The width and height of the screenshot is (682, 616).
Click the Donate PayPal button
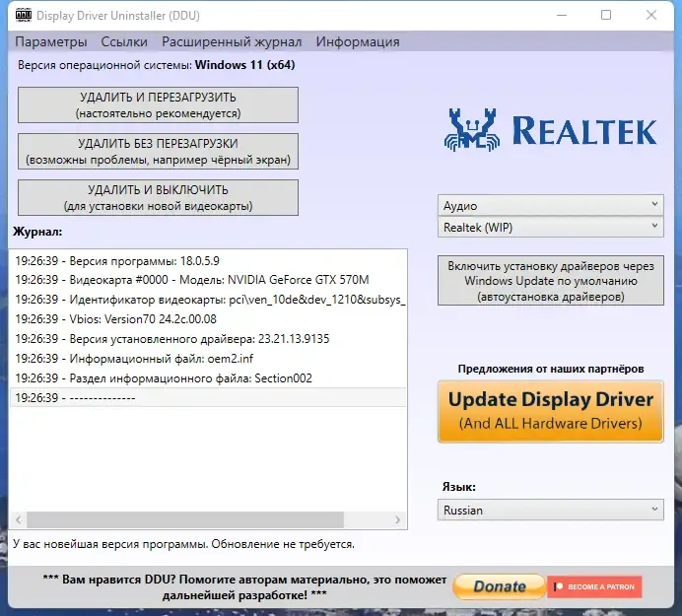pos(499,586)
